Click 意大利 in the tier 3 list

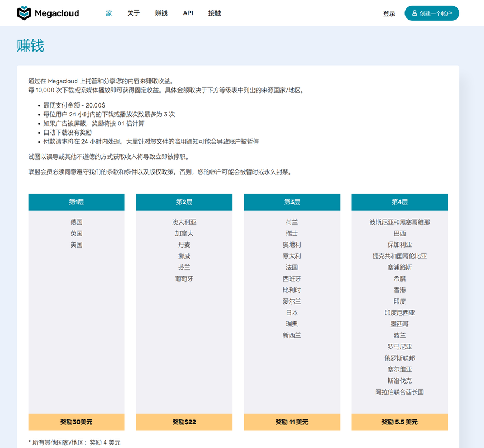292,256
